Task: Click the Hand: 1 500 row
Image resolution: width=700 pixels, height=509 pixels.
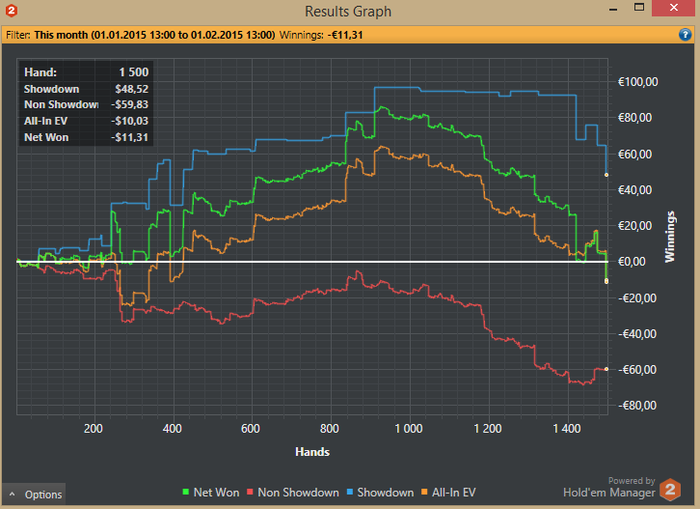Action: coord(86,72)
